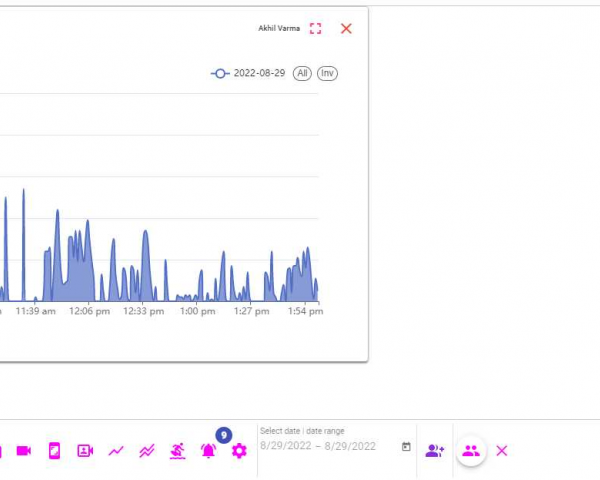The width and height of the screenshot is (600, 480).
Task: Select the single line chart icon
Action: tap(116, 451)
